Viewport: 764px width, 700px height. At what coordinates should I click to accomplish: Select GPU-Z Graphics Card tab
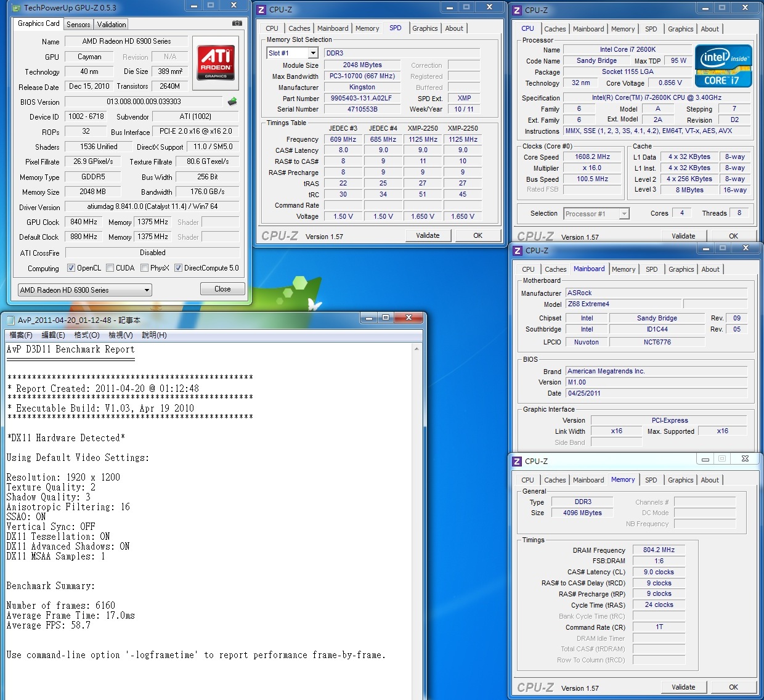click(39, 23)
